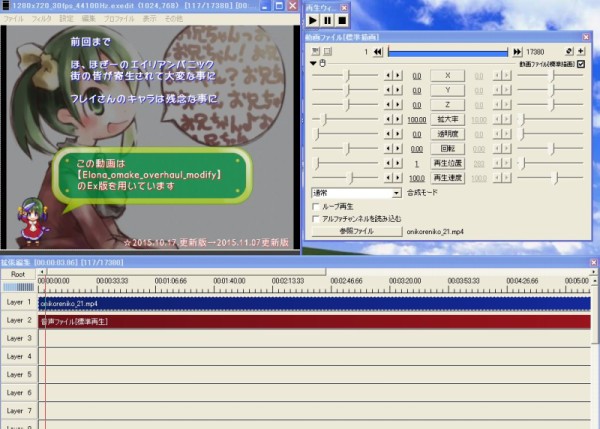Open the その他 menu
The height and width of the screenshot is (429, 600).
point(173,19)
